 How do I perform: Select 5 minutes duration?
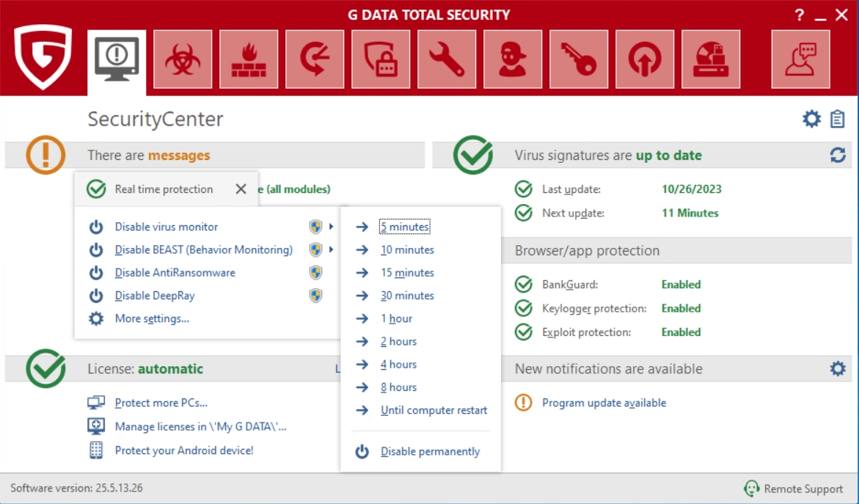pos(404,227)
